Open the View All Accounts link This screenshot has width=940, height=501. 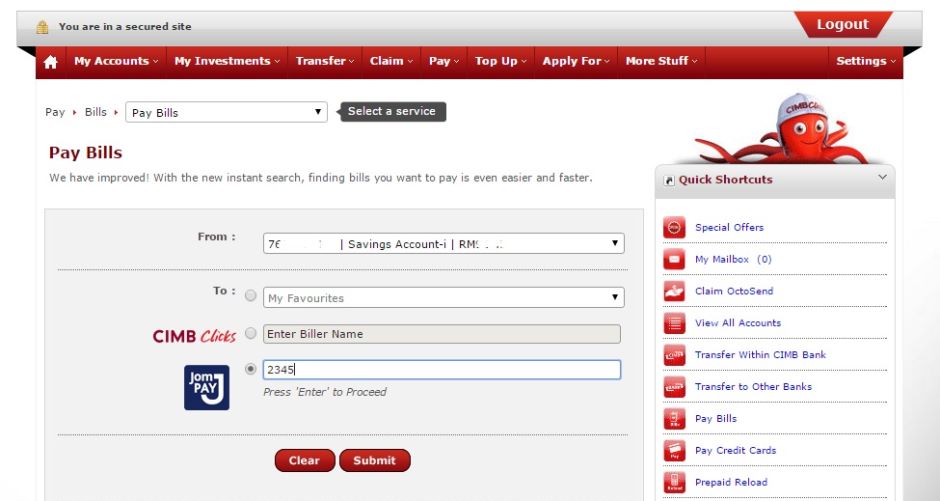[x=738, y=323]
